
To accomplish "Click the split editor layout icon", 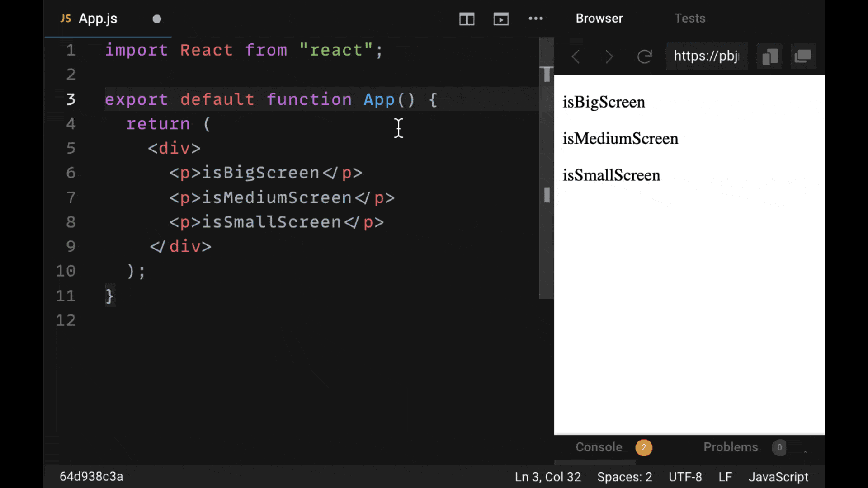I will (x=467, y=19).
